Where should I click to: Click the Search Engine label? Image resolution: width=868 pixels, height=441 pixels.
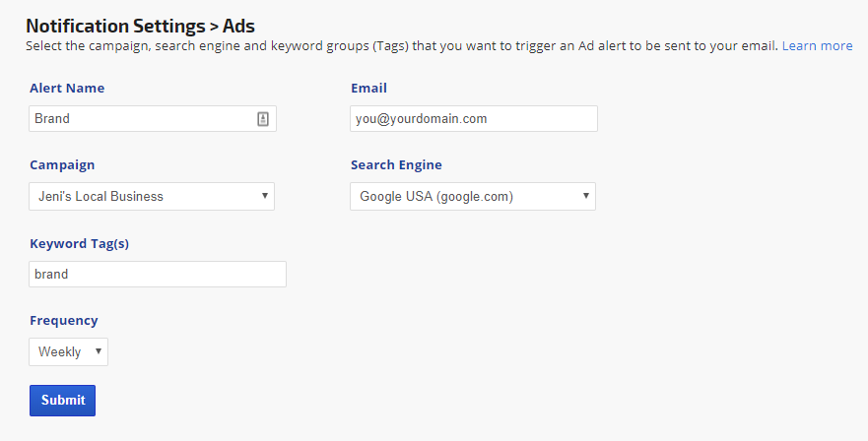click(x=396, y=165)
